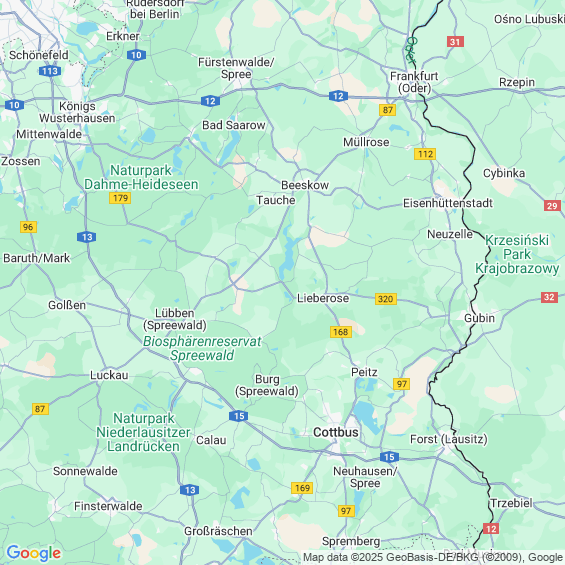Open Biosphärenreservat Spreewald park label

(x=202, y=348)
